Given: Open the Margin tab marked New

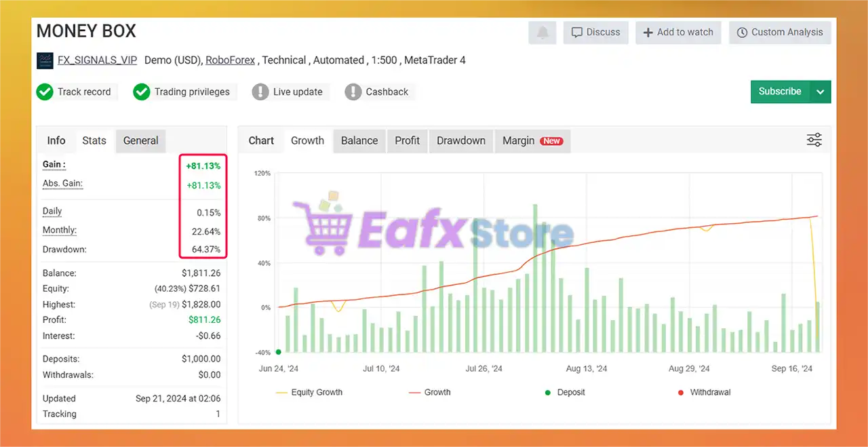Looking at the screenshot, I should [x=532, y=140].
